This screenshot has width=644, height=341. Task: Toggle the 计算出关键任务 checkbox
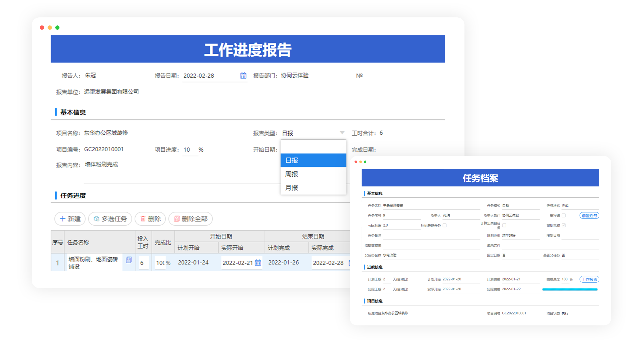tap(504, 225)
